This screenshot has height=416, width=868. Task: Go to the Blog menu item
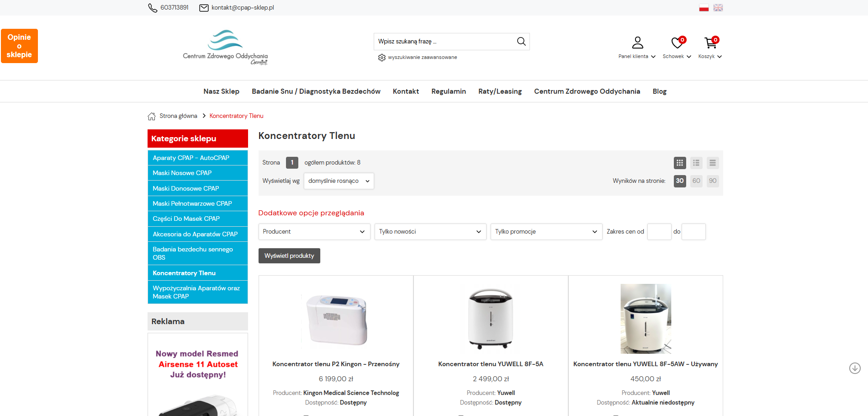[x=659, y=91]
